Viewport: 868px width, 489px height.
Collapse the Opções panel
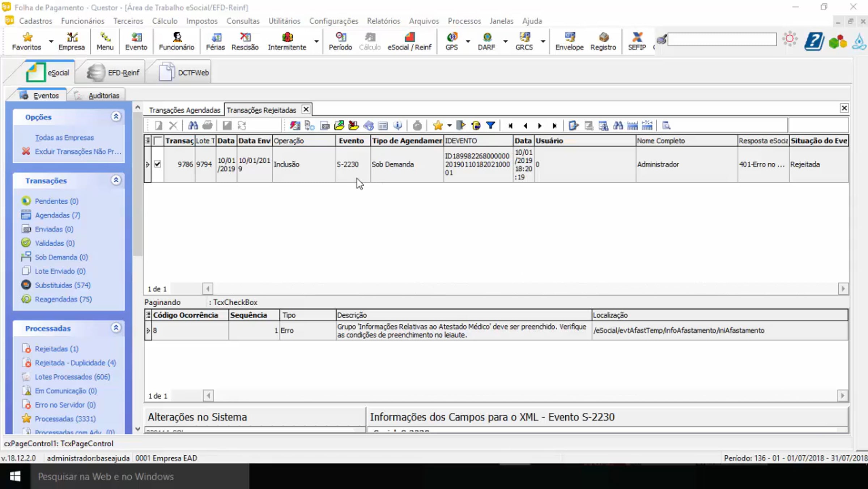tap(116, 116)
